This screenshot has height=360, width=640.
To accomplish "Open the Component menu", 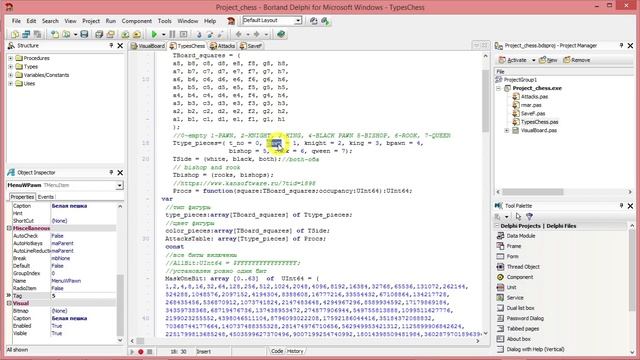I will pos(136,21).
